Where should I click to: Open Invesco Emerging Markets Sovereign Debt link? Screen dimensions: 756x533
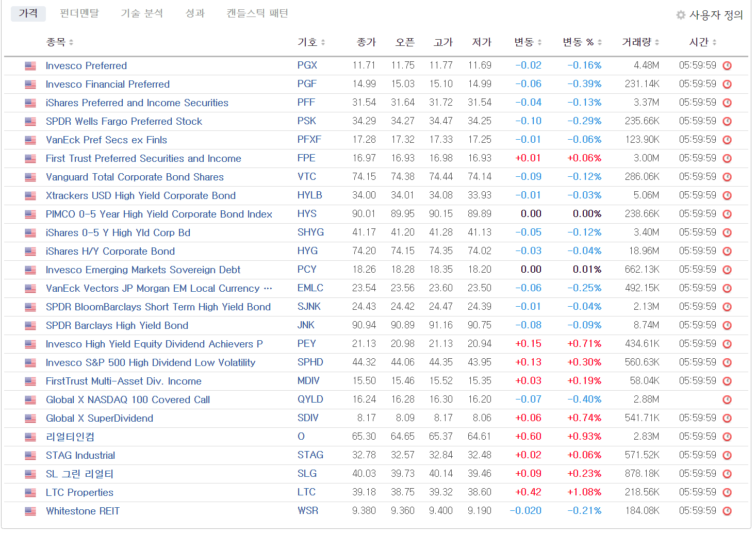point(143,270)
